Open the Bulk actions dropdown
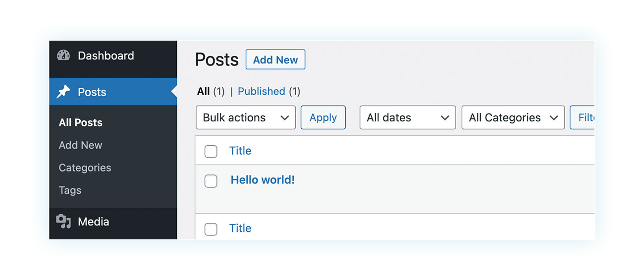 pos(246,117)
